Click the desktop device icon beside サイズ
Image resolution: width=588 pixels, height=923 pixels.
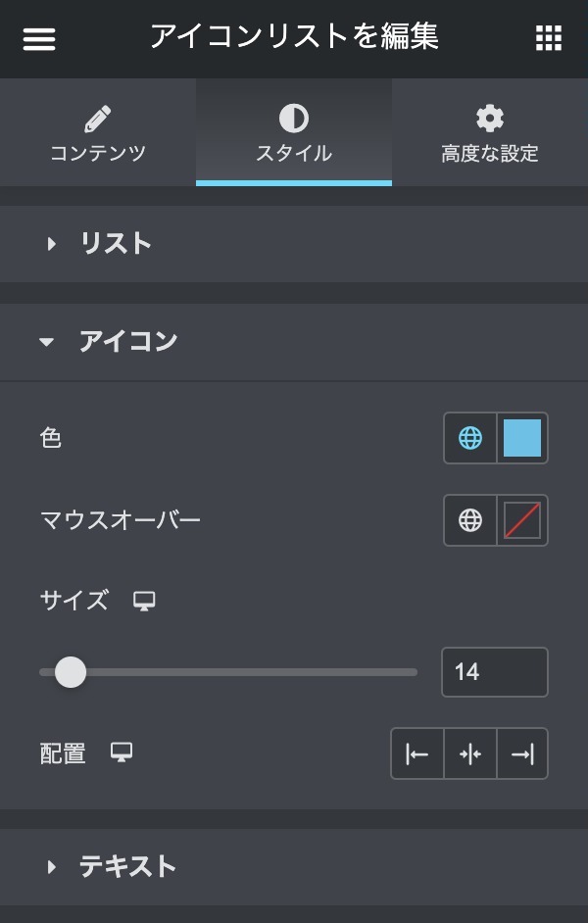pos(145,601)
